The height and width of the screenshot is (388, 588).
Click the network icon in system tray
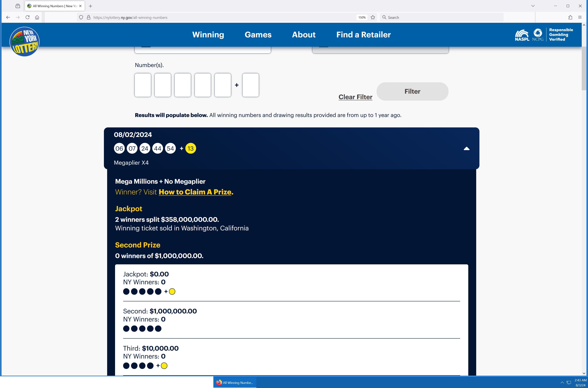pyautogui.click(x=569, y=383)
